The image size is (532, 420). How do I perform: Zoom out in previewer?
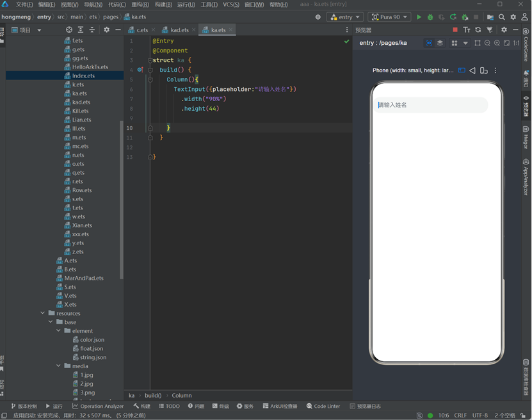pyautogui.click(x=487, y=43)
